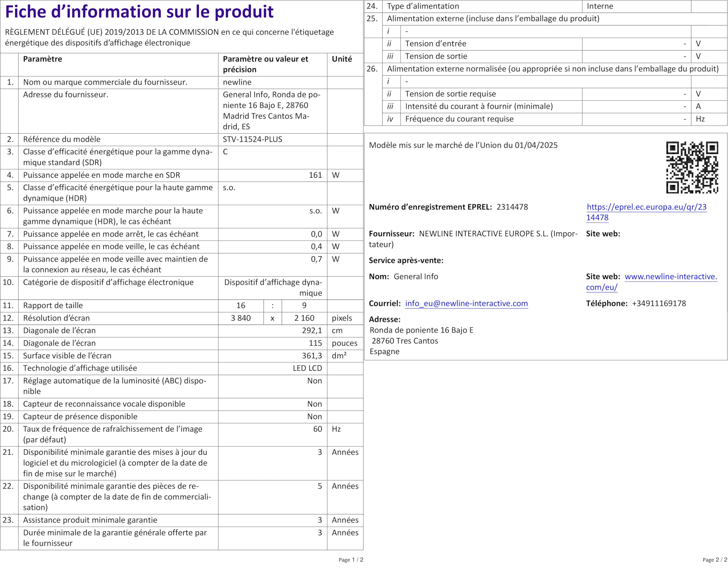Click the display technology 'LED LCD'
This screenshot has height=569, width=728.
307,368
